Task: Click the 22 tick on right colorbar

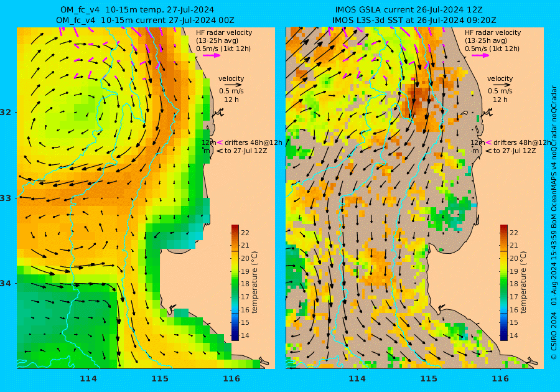Action: tap(513, 233)
